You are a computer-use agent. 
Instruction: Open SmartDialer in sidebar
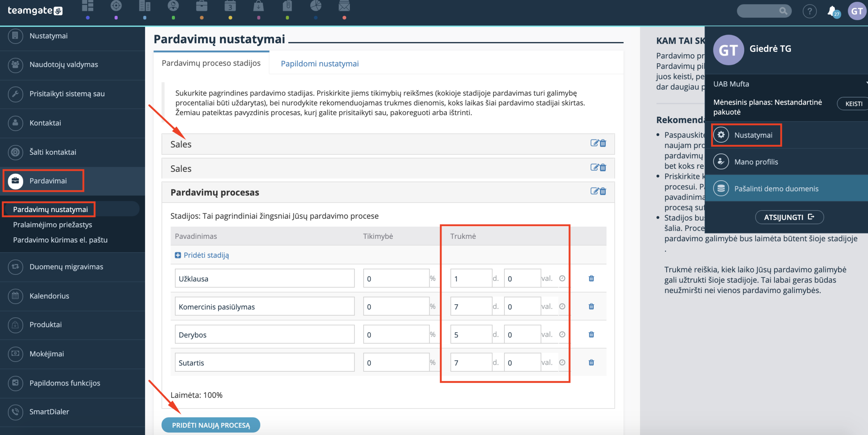[73, 412]
